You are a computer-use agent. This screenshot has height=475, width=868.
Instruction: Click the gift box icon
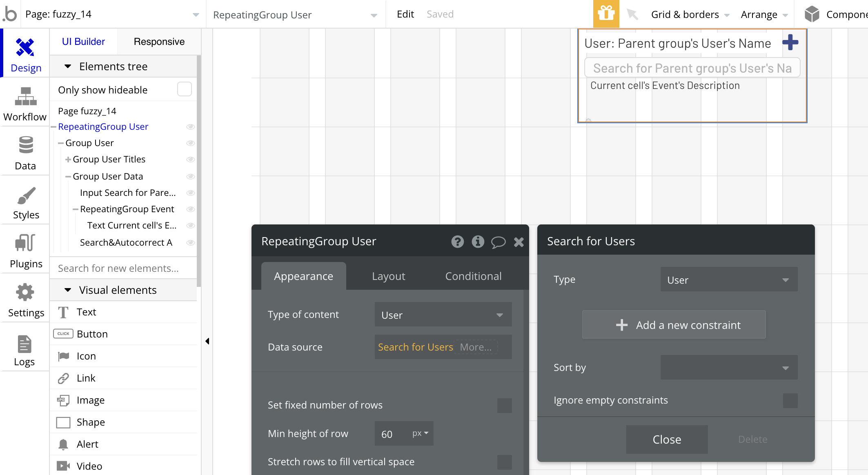(x=606, y=14)
